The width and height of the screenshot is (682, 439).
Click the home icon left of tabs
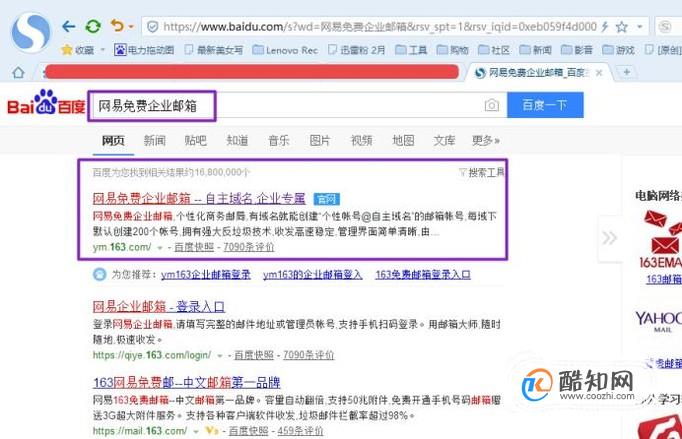tap(18, 72)
